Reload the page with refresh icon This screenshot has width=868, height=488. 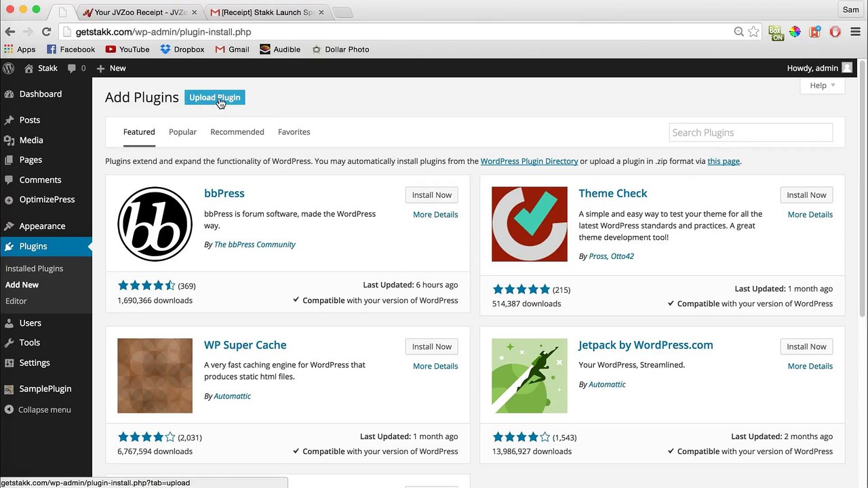coord(46,32)
